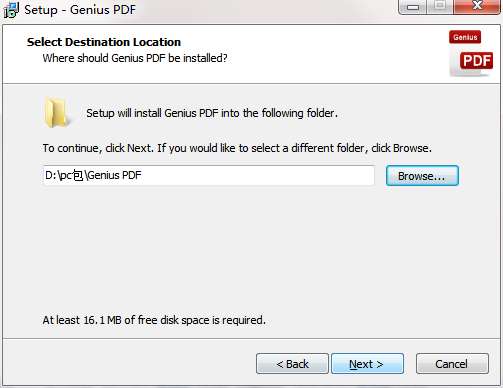Click the Browse... button
503x388 pixels.
(x=422, y=176)
